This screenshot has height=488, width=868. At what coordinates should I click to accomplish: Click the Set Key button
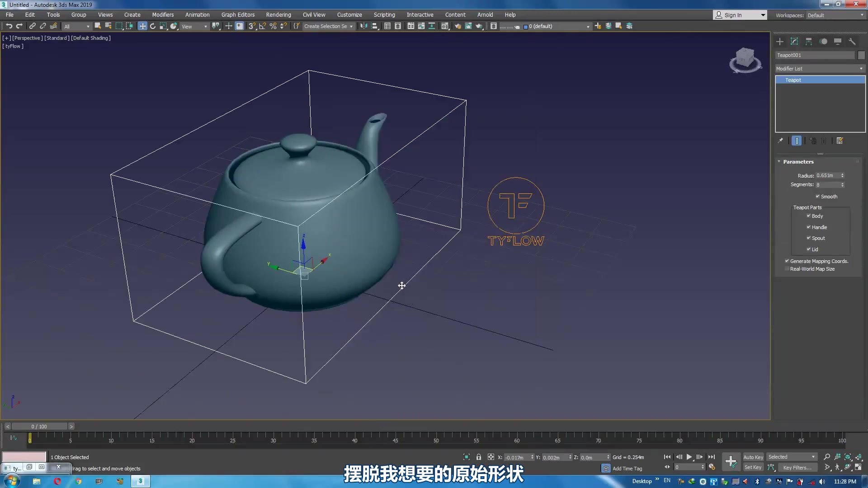point(753,467)
